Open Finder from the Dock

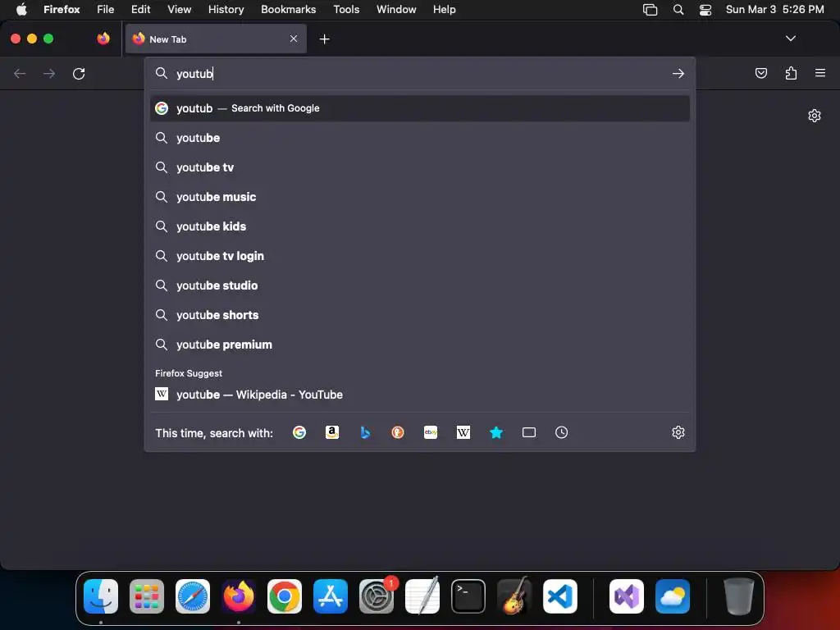tap(101, 596)
